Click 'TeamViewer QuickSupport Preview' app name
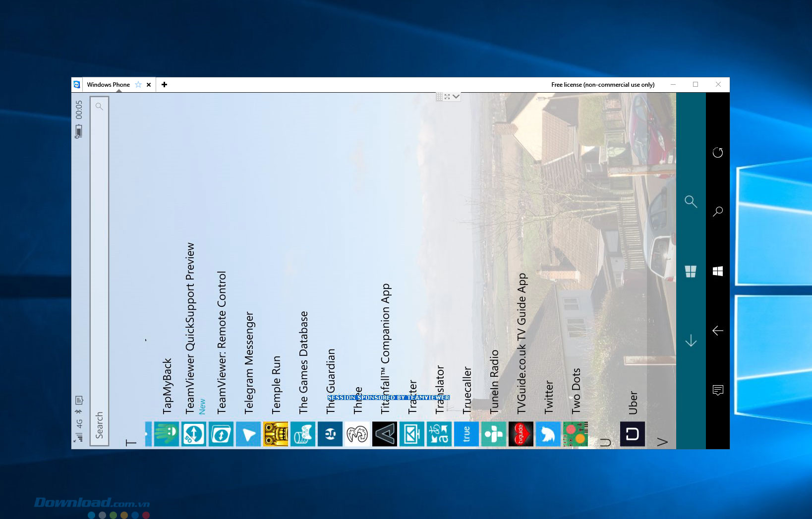Image resolution: width=812 pixels, height=519 pixels. pyautogui.click(x=190, y=328)
